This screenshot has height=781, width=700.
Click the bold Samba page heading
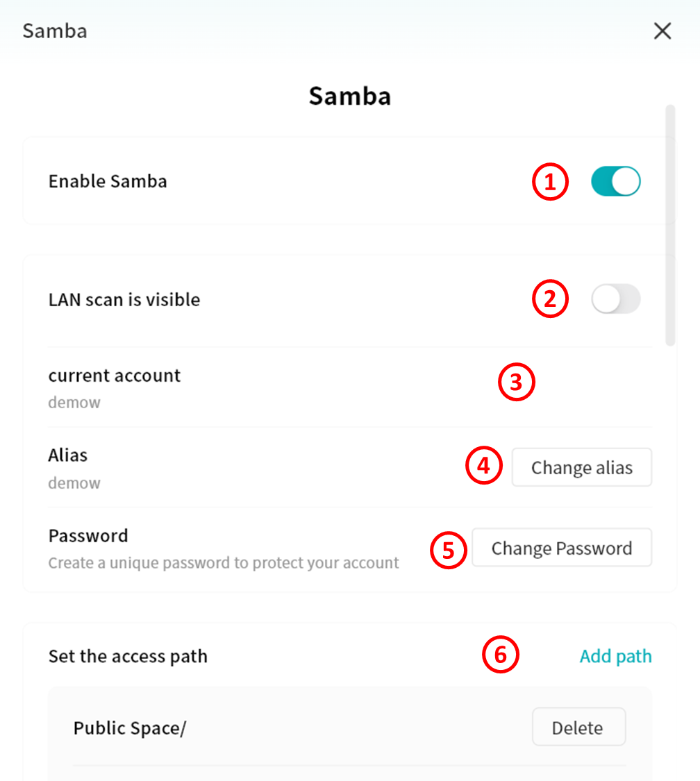[x=350, y=96]
